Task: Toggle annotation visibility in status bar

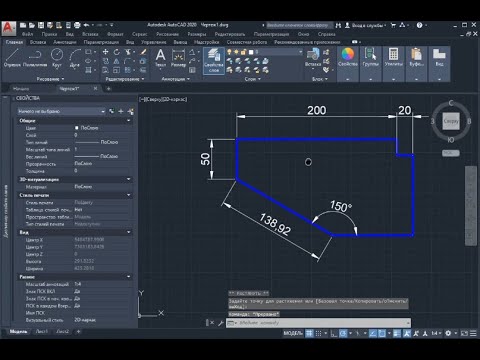Action: 407,333
